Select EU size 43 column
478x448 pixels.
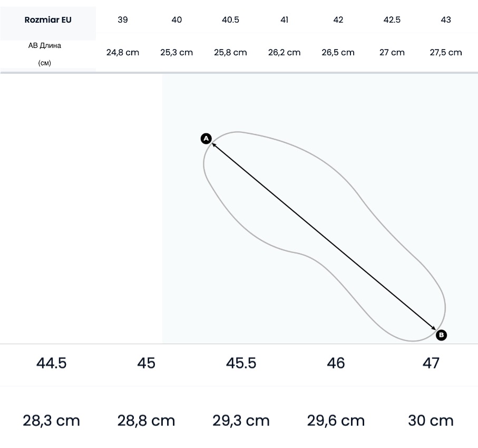(x=446, y=20)
